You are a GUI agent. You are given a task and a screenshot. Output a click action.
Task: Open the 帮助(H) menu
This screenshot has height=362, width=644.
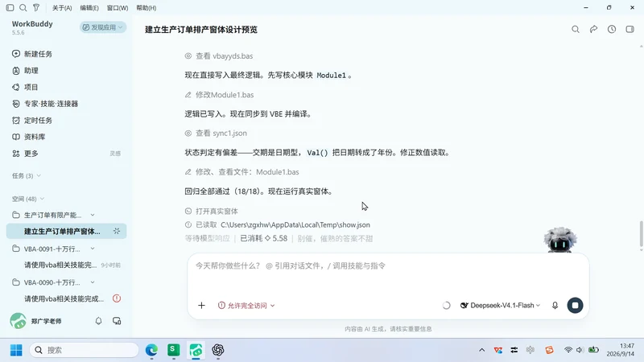147,8
